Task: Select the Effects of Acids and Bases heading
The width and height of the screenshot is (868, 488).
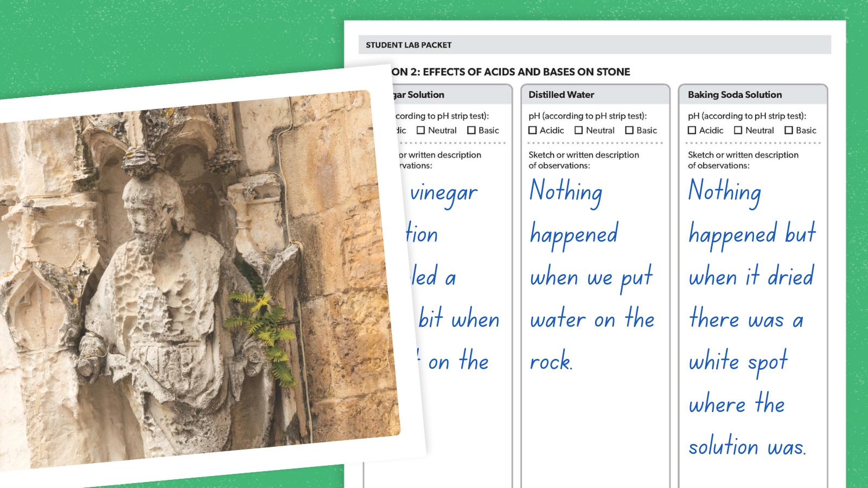Action: pos(510,72)
